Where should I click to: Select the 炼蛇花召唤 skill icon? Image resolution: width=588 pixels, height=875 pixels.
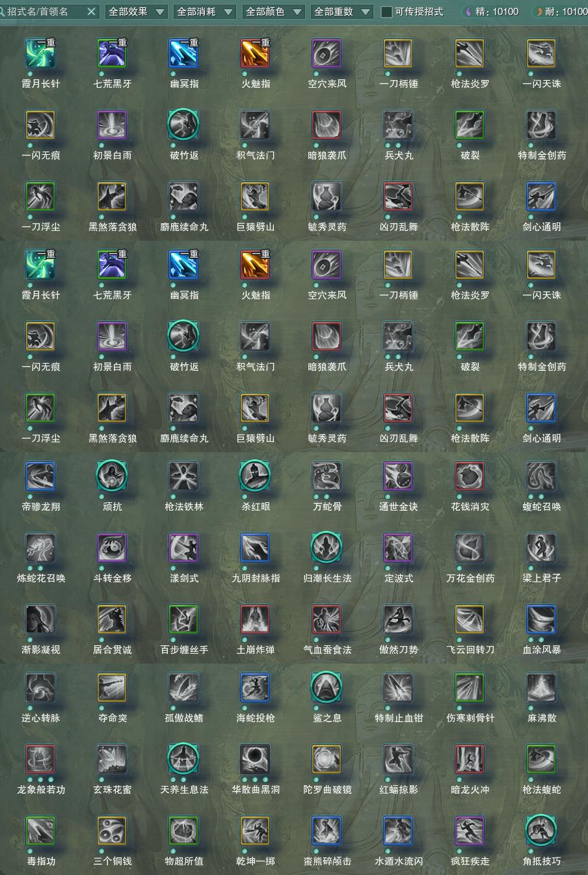point(41,548)
